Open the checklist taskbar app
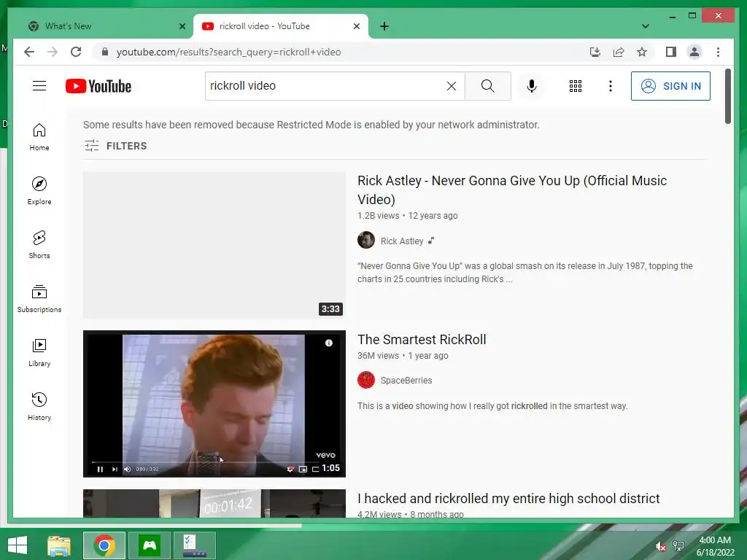The width and height of the screenshot is (747, 560). tap(195, 545)
